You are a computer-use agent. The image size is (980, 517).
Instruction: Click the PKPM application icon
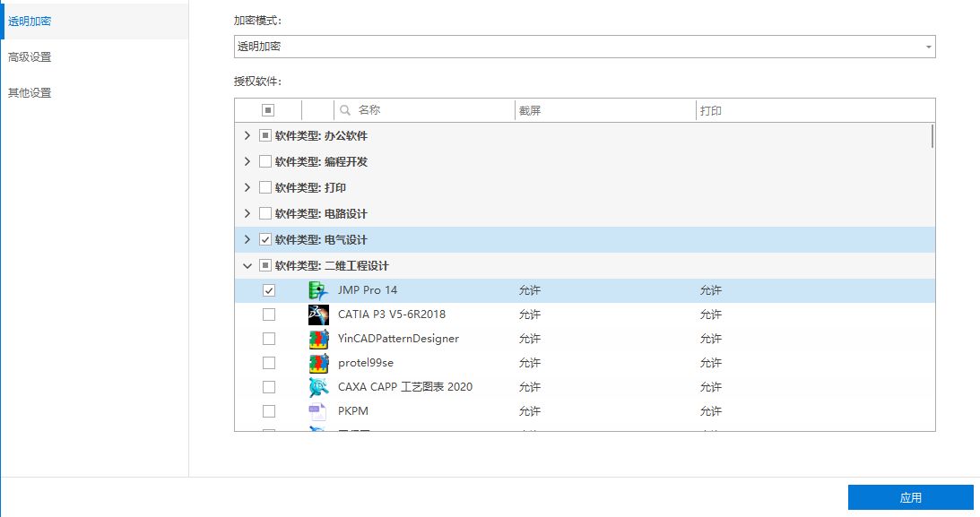pyautogui.click(x=318, y=411)
